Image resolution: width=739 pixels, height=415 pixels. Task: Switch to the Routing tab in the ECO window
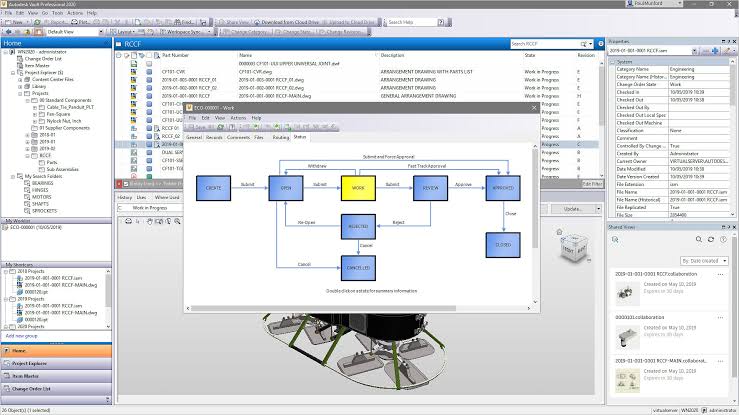point(280,137)
